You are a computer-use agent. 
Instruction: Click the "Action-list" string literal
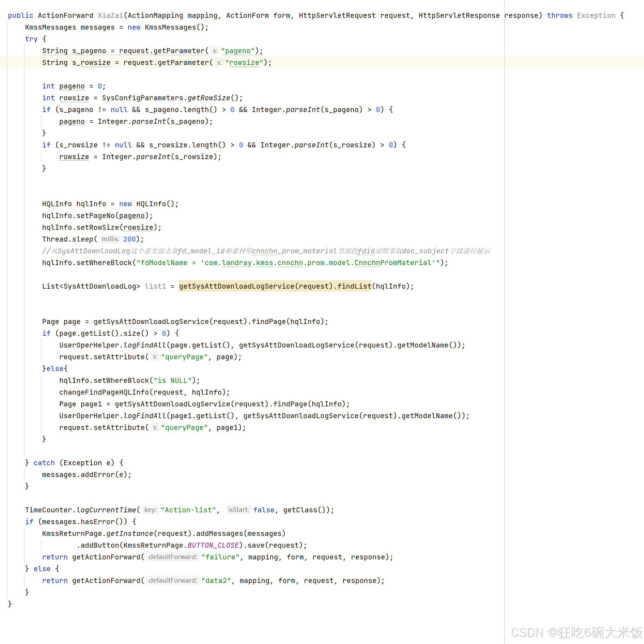pos(188,510)
